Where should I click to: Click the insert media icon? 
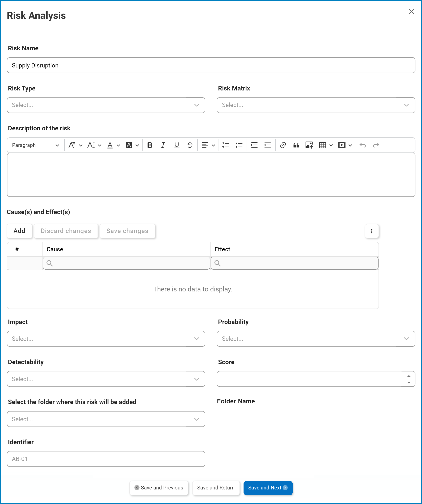pos(342,145)
